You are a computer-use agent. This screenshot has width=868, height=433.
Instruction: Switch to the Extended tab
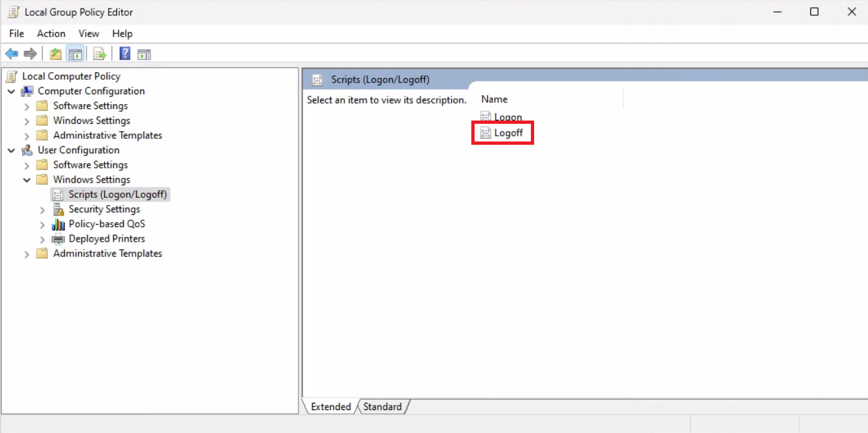point(331,407)
